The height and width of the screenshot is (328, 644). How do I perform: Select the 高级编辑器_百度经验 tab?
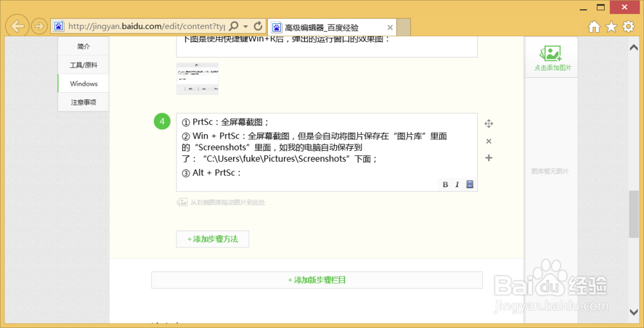click(x=332, y=28)
